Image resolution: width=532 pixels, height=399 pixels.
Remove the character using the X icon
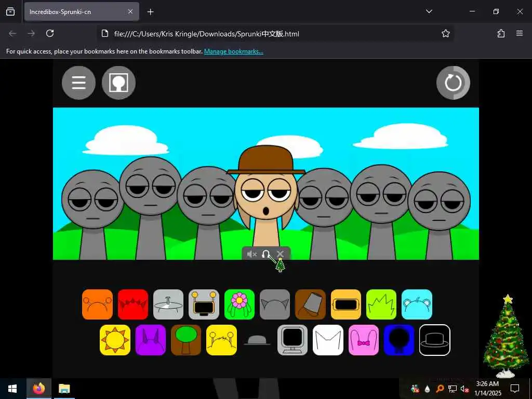[x=280, y=254]
